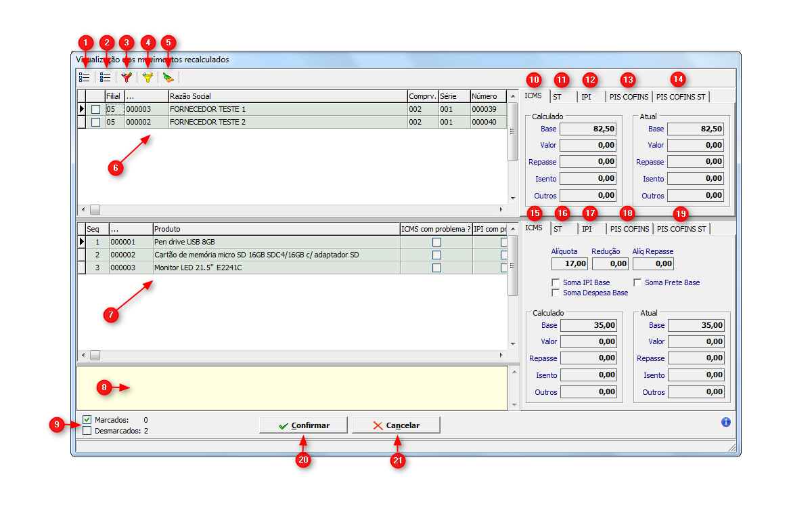Apply the red funnel filter
The image size is (812, 508).
tap(126, 77)
